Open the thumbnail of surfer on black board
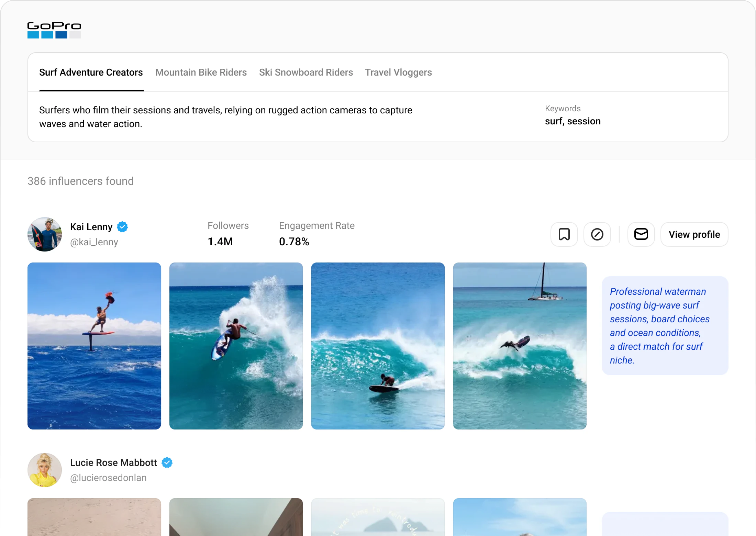The height and width of the screenshot is (536, 756). click(x=378, y=346)
